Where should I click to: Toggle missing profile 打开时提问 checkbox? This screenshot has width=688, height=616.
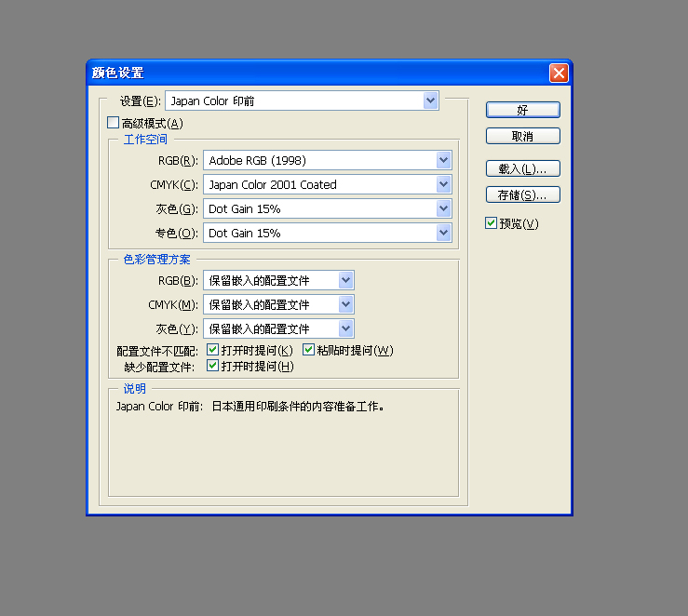point(213,367)
